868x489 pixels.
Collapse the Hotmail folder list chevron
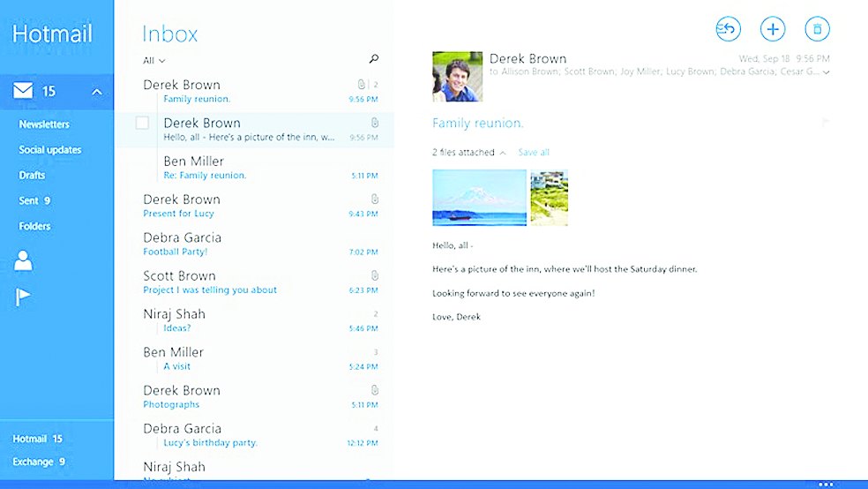click(97, 92)
